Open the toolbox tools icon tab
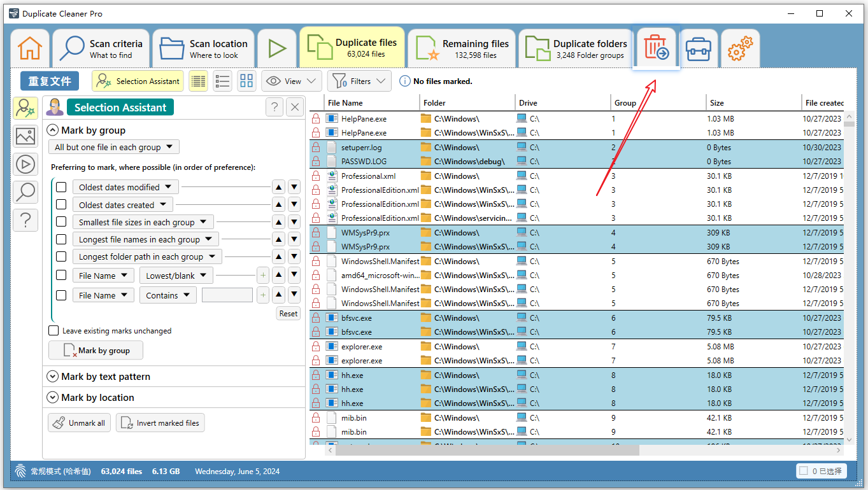This screenshot has height=490, width=868. click(699, 48)
